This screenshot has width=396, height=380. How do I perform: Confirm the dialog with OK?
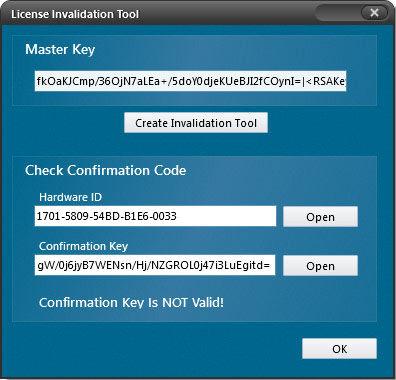coord(339,349)
